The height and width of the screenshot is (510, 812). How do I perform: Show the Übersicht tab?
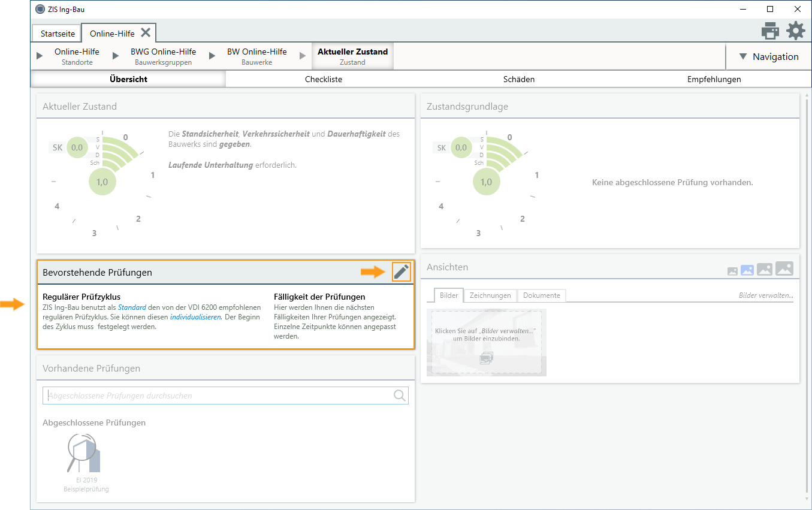pyautogui.click(x=128, y=79)
